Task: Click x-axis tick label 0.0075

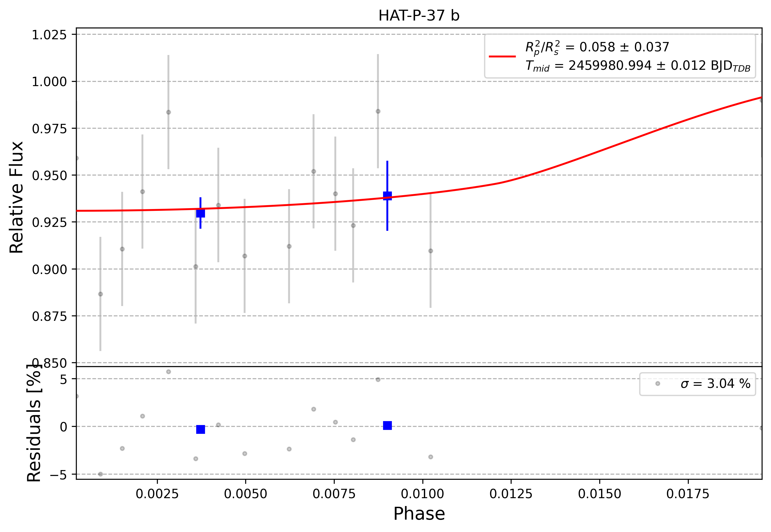Action: [334, 494]
